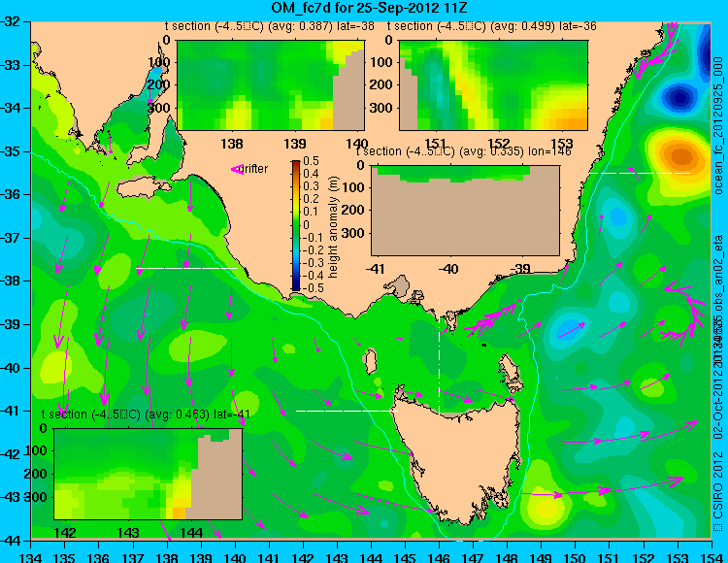
Task: Click the -40 tick under the lon=146 inset
Action: (x=447, y=269)
